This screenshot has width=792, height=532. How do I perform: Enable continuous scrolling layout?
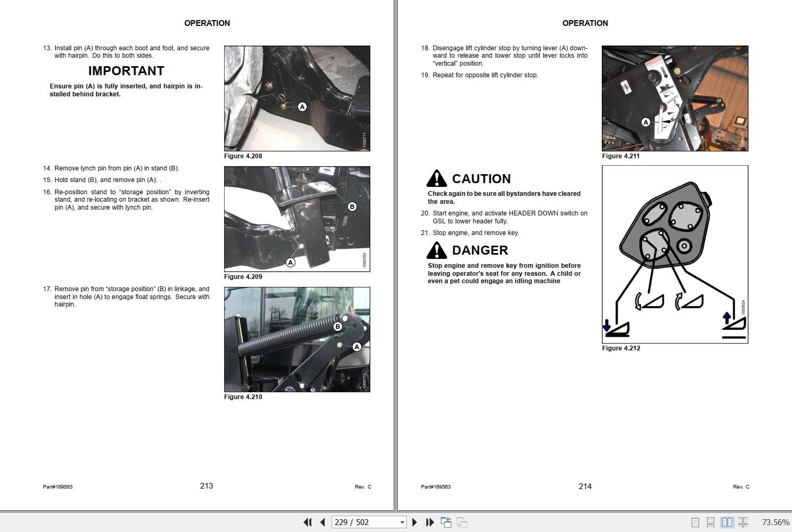coord(710,521)
